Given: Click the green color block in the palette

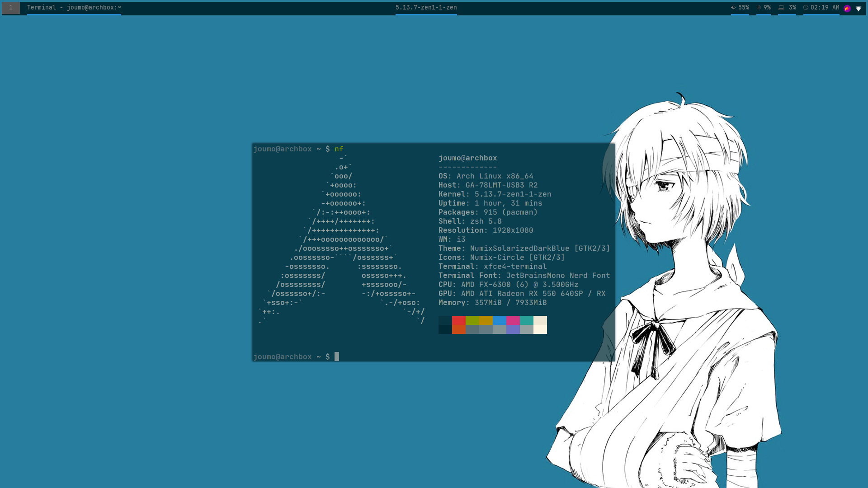Looking at the screenshot, I should tap(472, 320).
